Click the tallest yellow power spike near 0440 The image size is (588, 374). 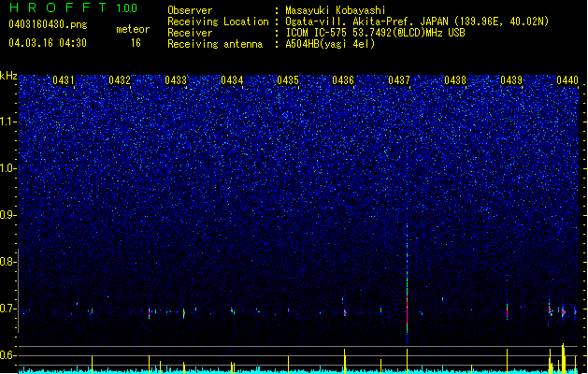[563, 358]
